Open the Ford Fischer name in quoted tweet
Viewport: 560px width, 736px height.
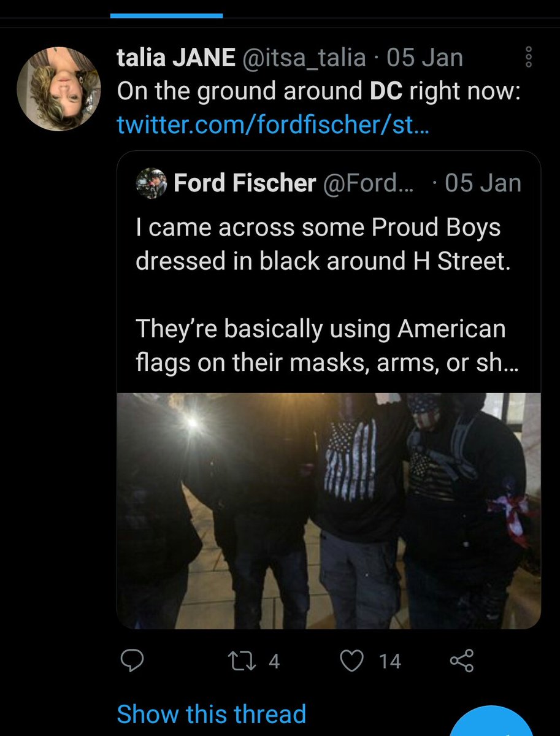(x=245, y=183)
